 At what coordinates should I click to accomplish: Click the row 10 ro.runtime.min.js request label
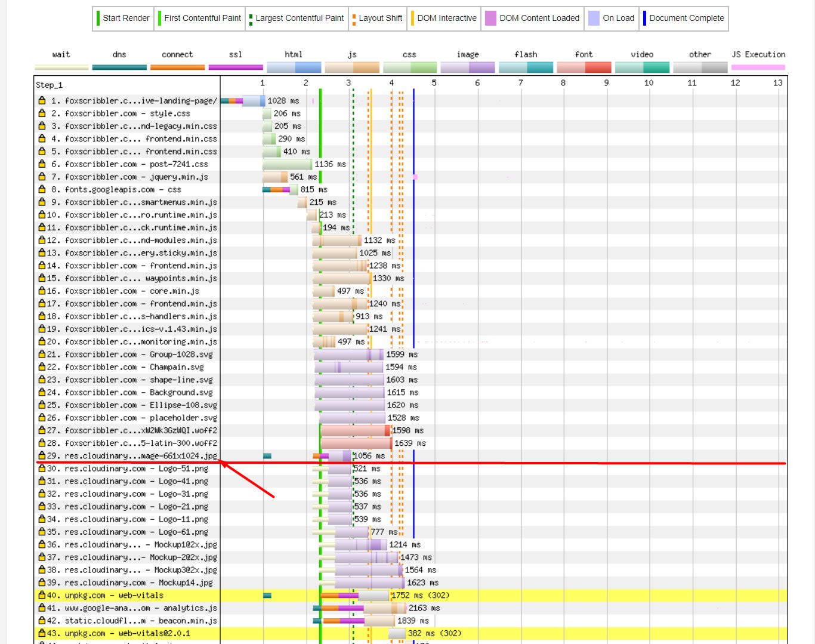tap(141, 214)
